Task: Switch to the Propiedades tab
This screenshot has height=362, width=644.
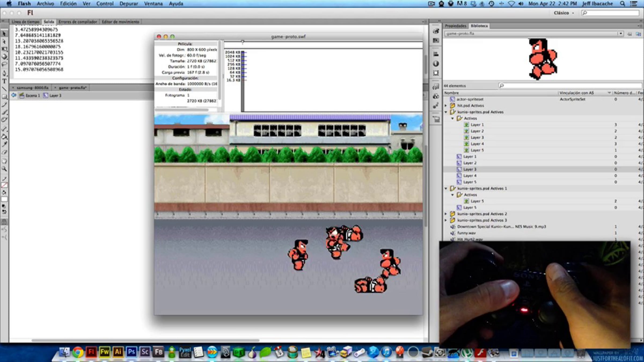Action: [x=455, y=26]
